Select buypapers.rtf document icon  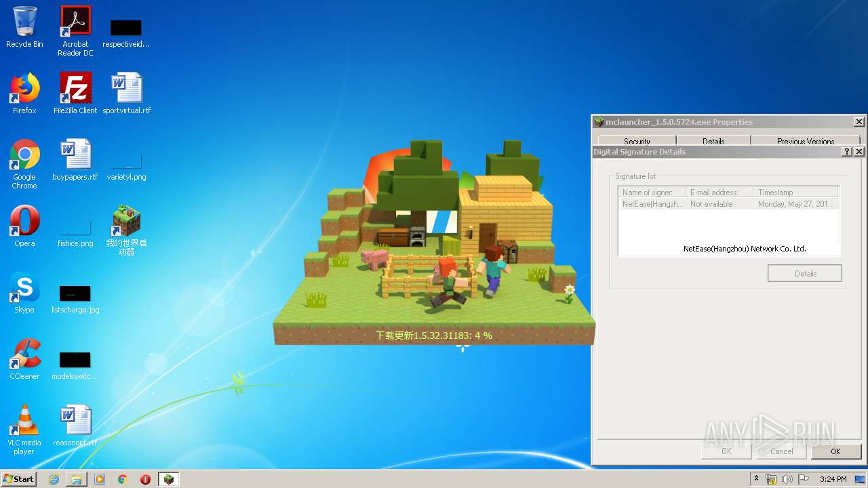click(x=75, y=160)
